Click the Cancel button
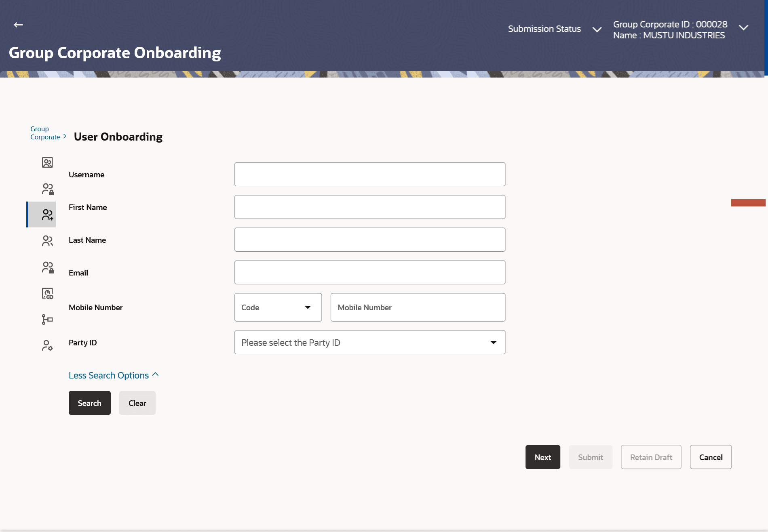The image size is (768, 532). pos(711,457)
